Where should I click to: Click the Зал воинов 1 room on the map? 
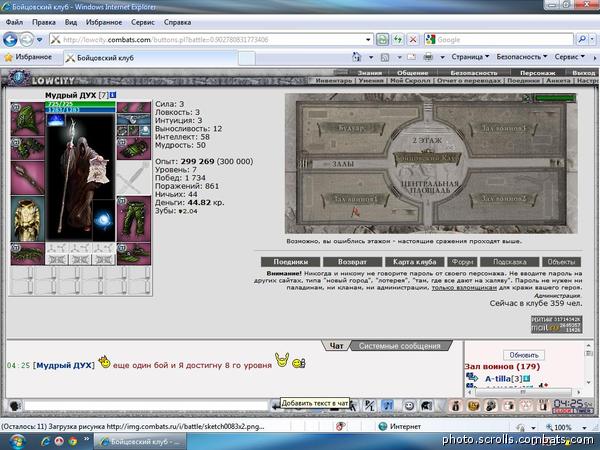(x=356, y=199)
